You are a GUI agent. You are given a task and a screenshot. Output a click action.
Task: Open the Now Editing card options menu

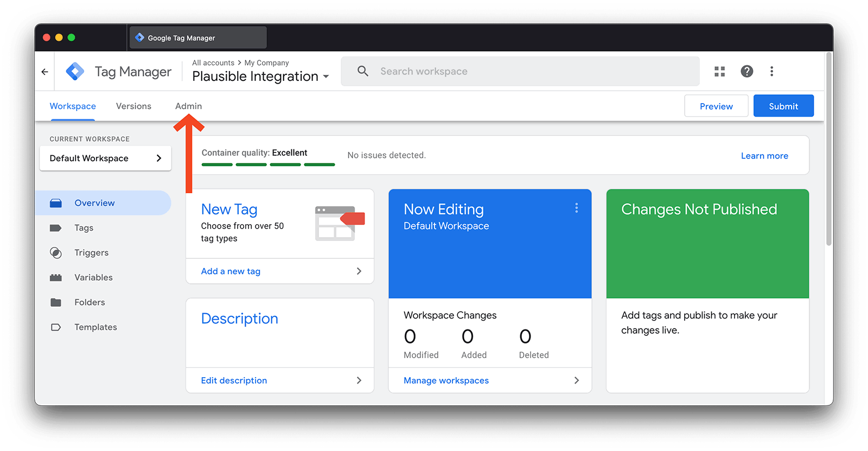tap(576, 208)
